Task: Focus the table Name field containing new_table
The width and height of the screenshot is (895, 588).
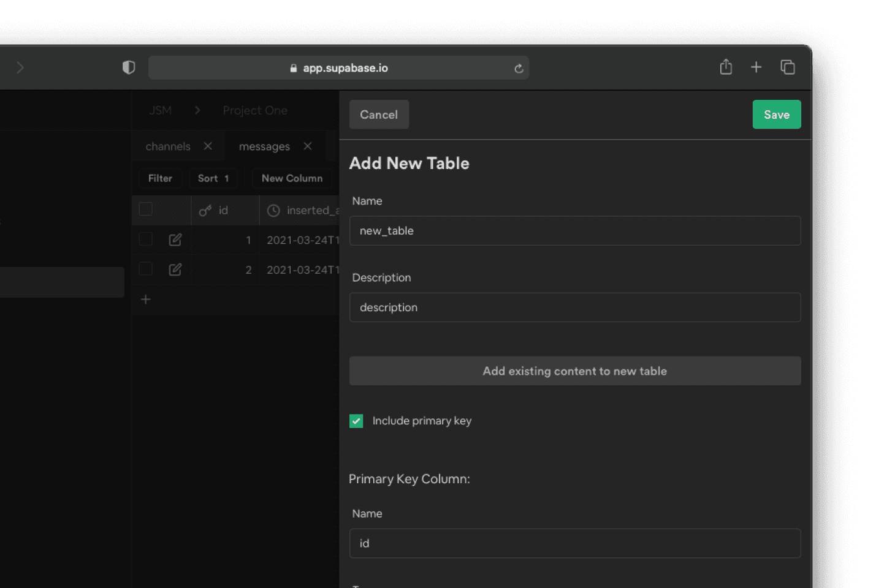Action: click(x=574, y=231)
